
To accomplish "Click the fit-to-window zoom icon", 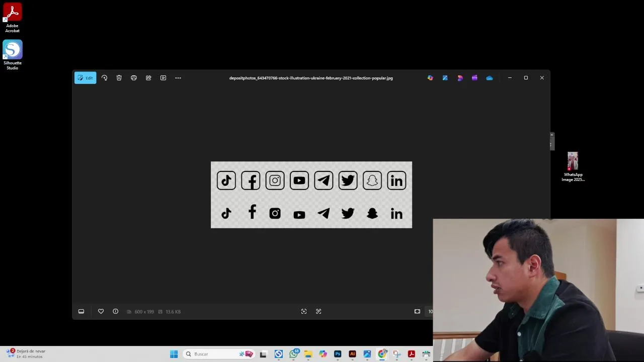I will 417,312.
